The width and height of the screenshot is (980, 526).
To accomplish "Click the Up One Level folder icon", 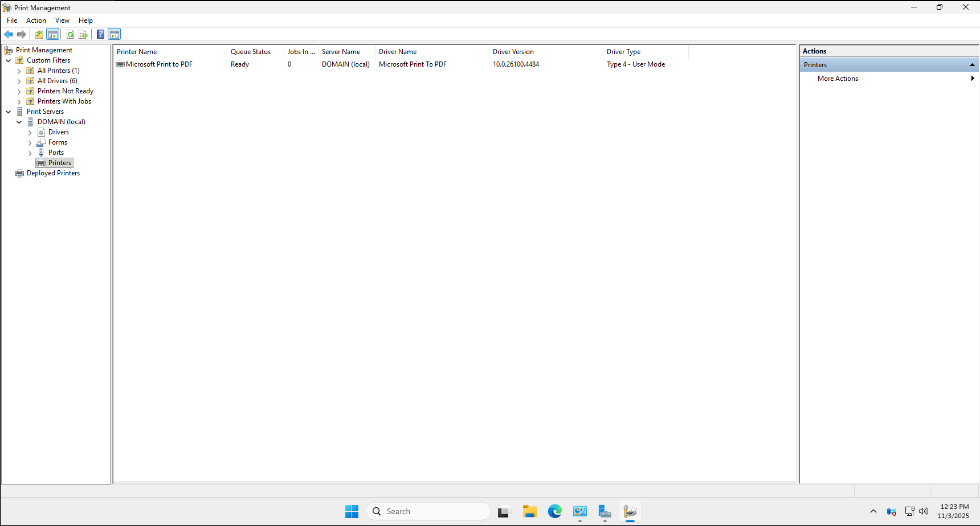I will point(39,34).
